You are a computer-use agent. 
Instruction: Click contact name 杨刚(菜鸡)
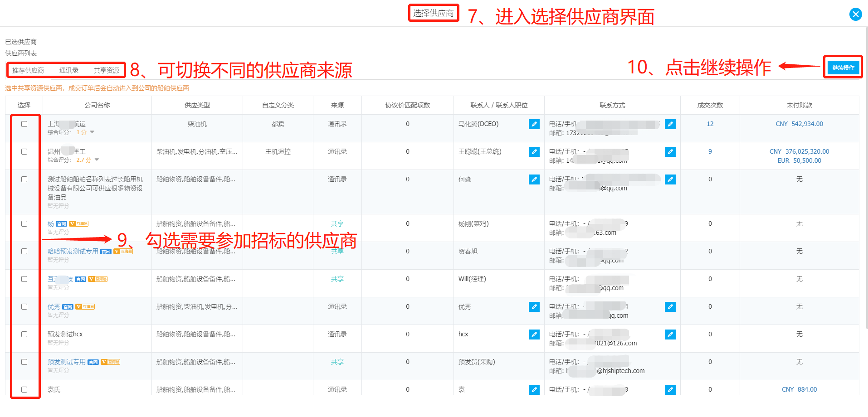[473, 224]
